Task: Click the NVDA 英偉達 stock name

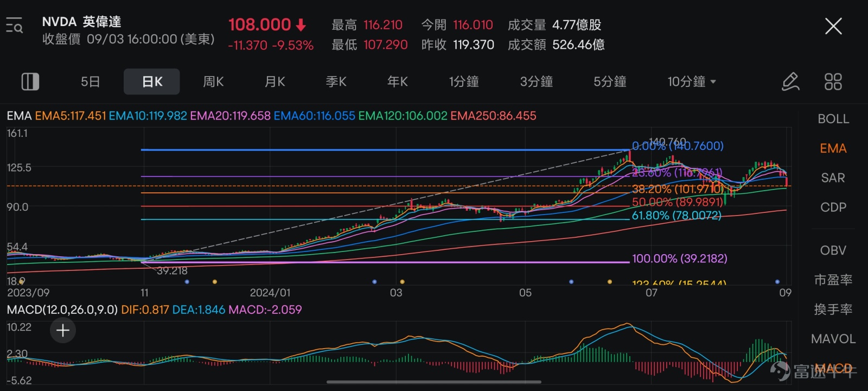Action: click(x=81, y=22)
